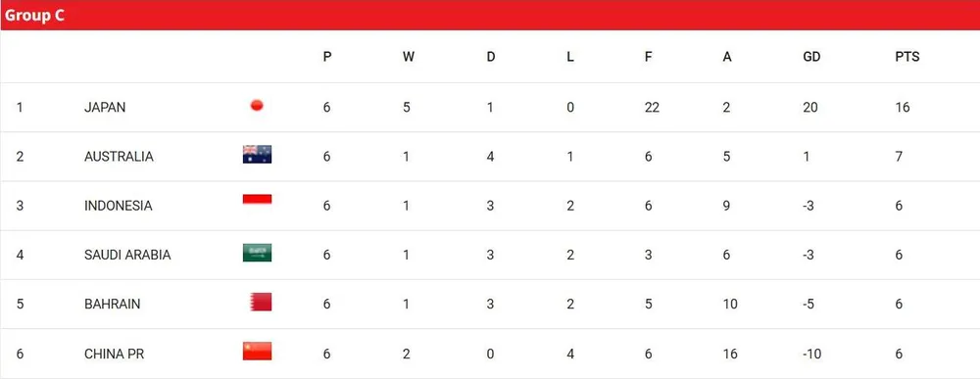Click Japan's 22 goals-for value

pos(652,108)
